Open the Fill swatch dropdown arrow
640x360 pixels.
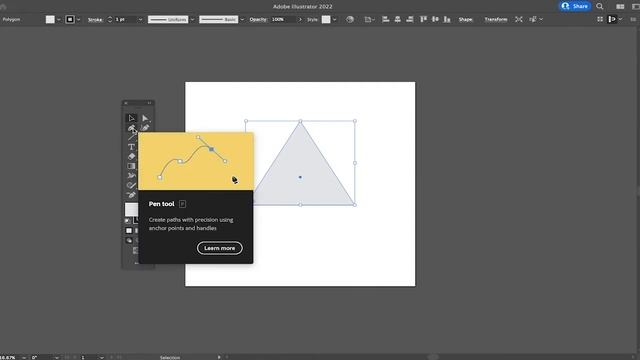[x=59, y=20]
